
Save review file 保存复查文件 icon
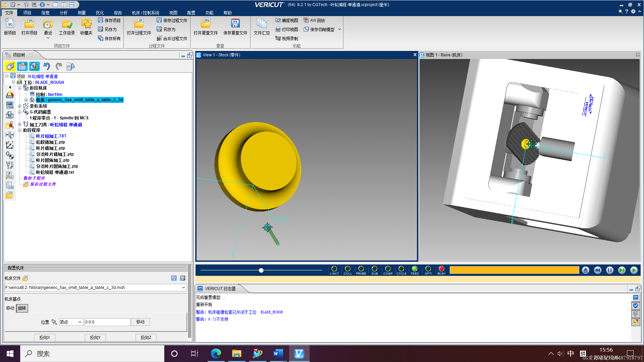pyautogui.click(x=235, y=23)
